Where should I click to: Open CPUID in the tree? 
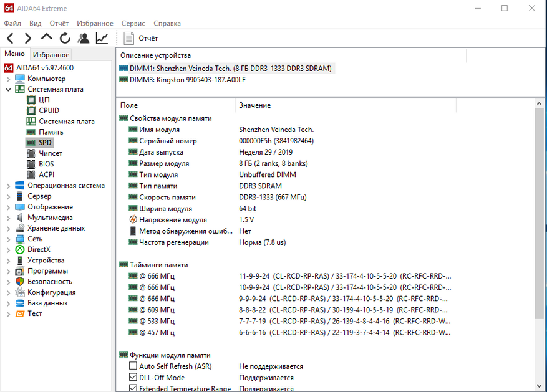coord(49,110)
